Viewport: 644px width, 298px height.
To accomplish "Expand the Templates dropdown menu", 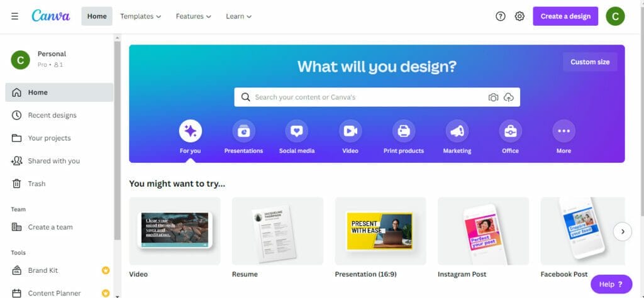I will coord(140,16).
